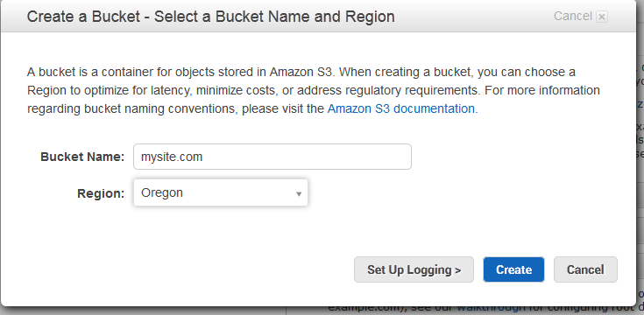644x315 pixels.
Task: Click the Region label
Action: pyautogui.click(x=101, y=193)
